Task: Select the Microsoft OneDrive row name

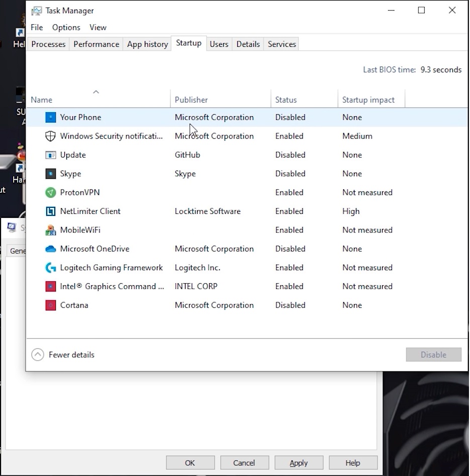Action: pyautogui.click(x=95, y=249)
